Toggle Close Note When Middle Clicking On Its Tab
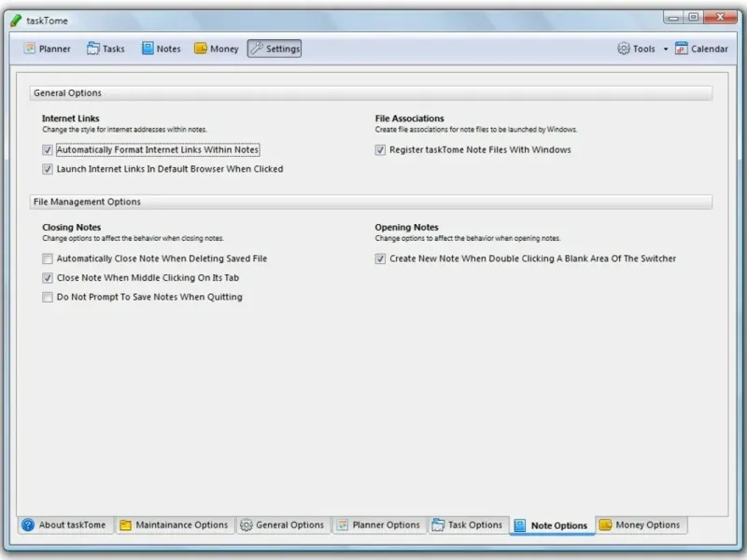 (48, 277)
